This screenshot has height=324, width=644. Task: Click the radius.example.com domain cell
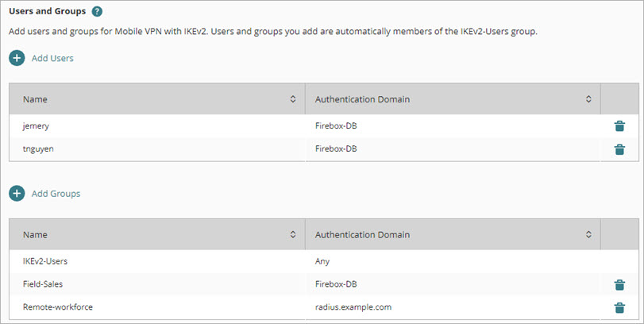coord(353,307)
